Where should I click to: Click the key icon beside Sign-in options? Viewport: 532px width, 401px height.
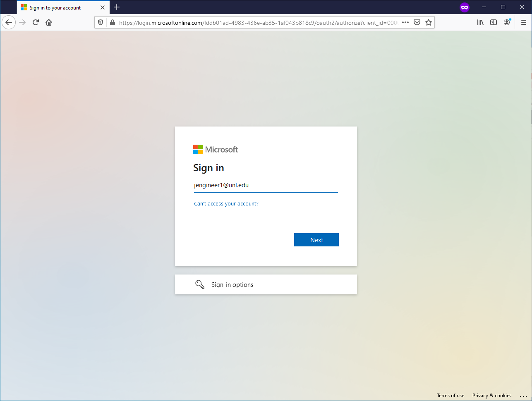[200, 284]
